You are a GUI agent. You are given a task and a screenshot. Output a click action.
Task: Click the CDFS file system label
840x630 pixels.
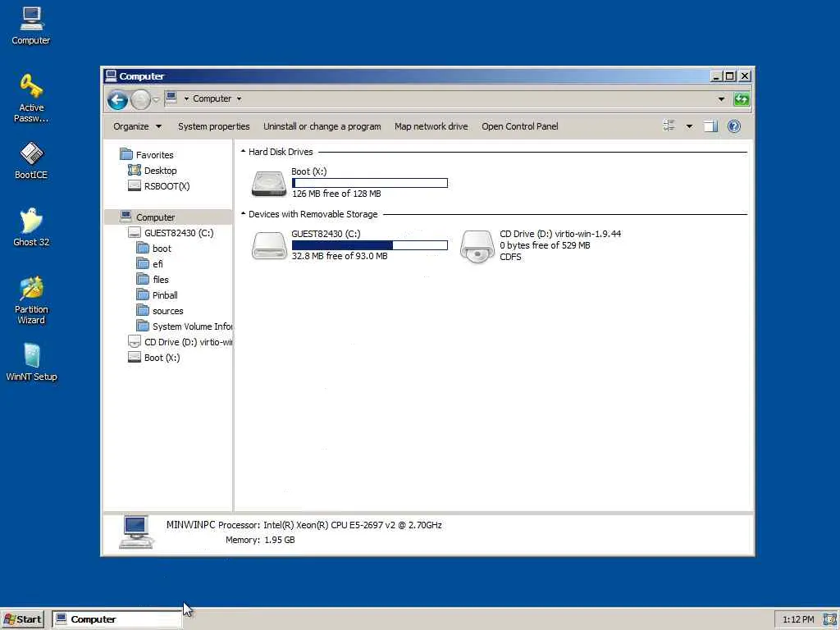pos(510,257)
